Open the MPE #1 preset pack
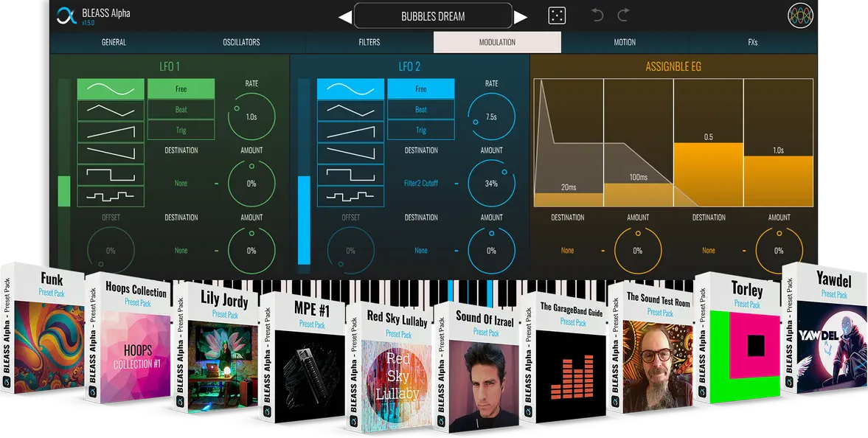 click(303, 357)
